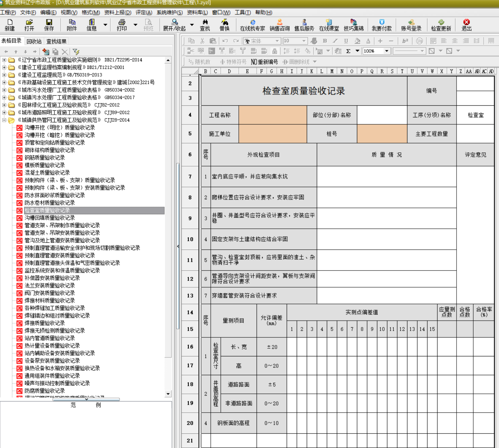Click the 特殊符号 special symbol button

(233, 62)
